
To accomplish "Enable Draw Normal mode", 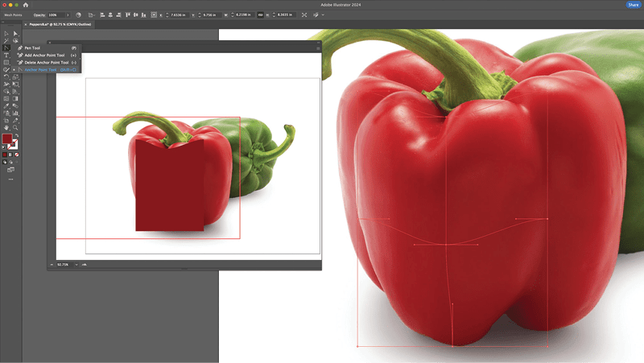I will 5,163.
